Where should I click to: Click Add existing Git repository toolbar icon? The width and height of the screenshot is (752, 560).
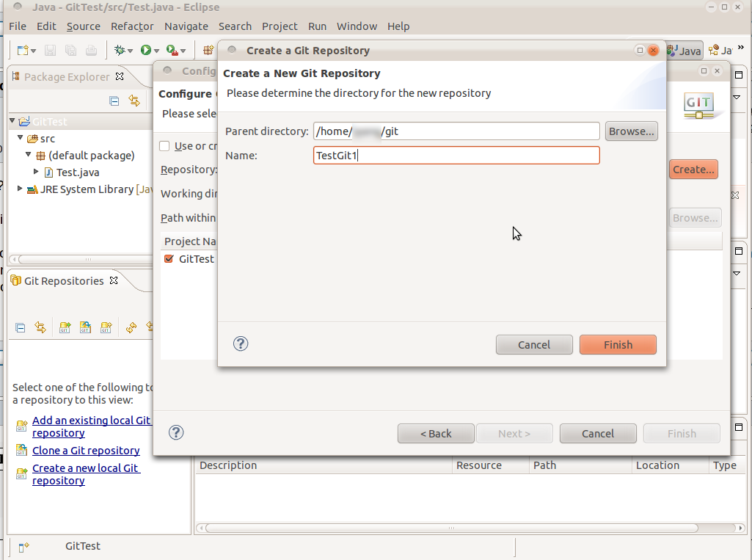click(65, 328)
